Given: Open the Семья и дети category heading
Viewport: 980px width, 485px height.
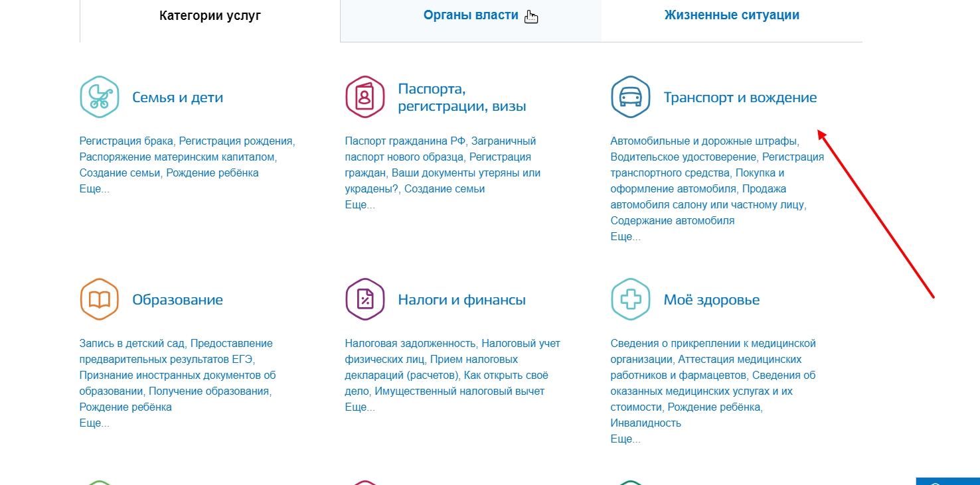Looking at the screenshot, I should pyautogui.click(x=178, y=98).
